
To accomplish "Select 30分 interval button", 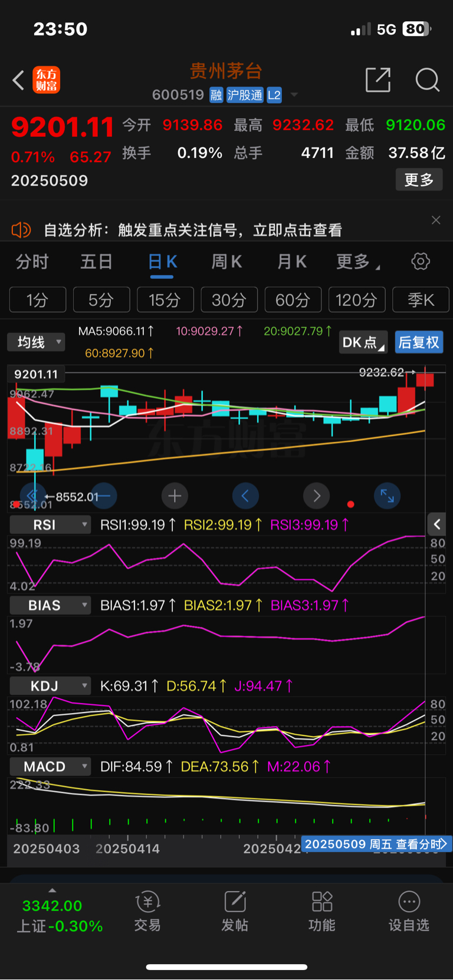I will pyautogui.click(x=229, y=299).
